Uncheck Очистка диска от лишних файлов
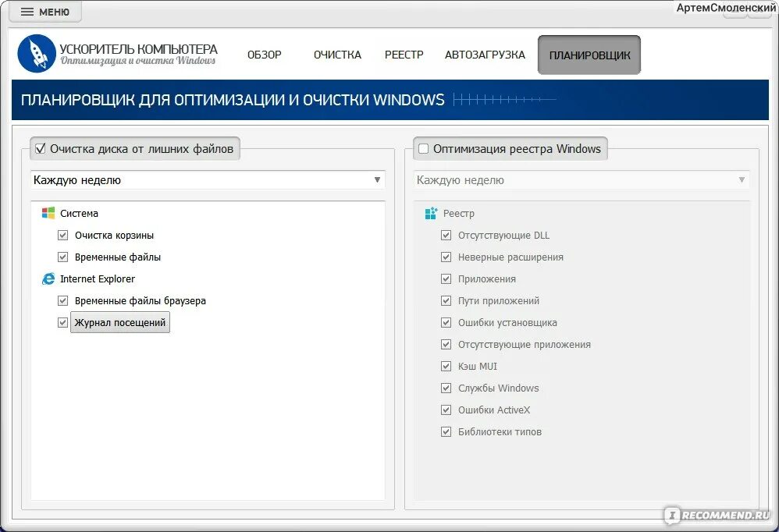 point(41,148)
